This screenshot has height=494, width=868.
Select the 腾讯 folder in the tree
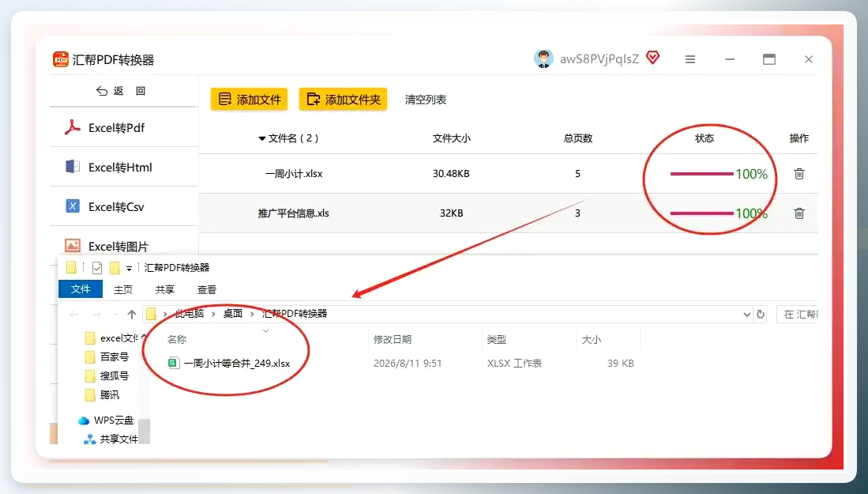point(103,395)
